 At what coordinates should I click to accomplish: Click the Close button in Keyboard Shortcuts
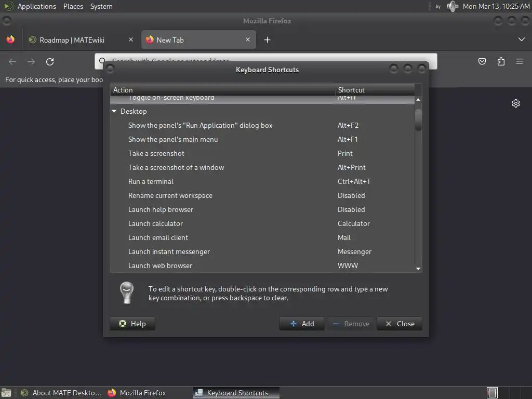[400, 324]
